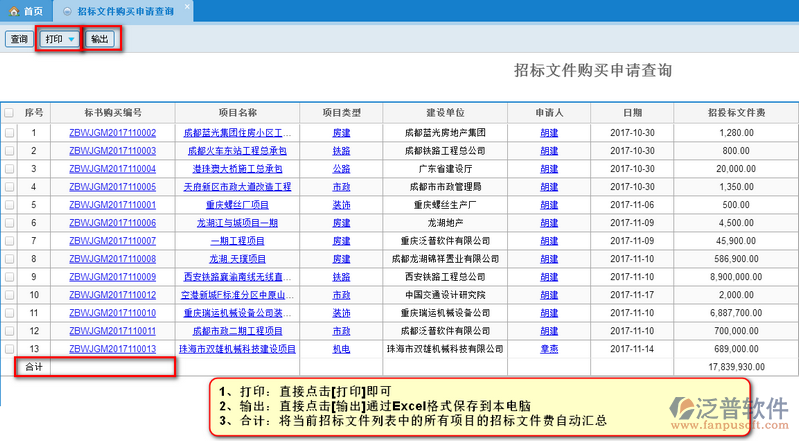Screen dimensions: 799x441
Task: Click applicant 章惠 in row 13
Action: pyautogui.click(x=549, y=349)
